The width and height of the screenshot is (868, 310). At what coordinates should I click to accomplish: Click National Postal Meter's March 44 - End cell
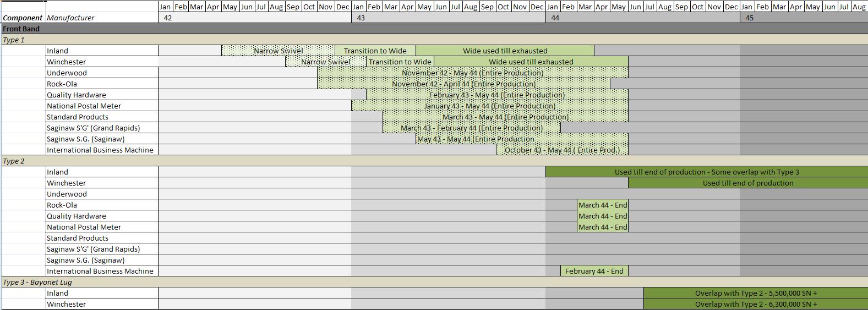pos(603,227)
